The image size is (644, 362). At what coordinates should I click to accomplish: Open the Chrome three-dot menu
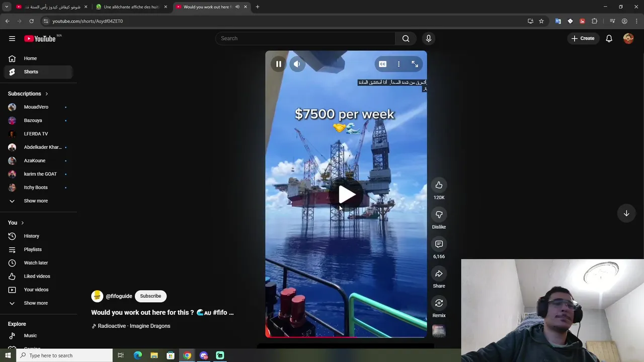(636, 21)
